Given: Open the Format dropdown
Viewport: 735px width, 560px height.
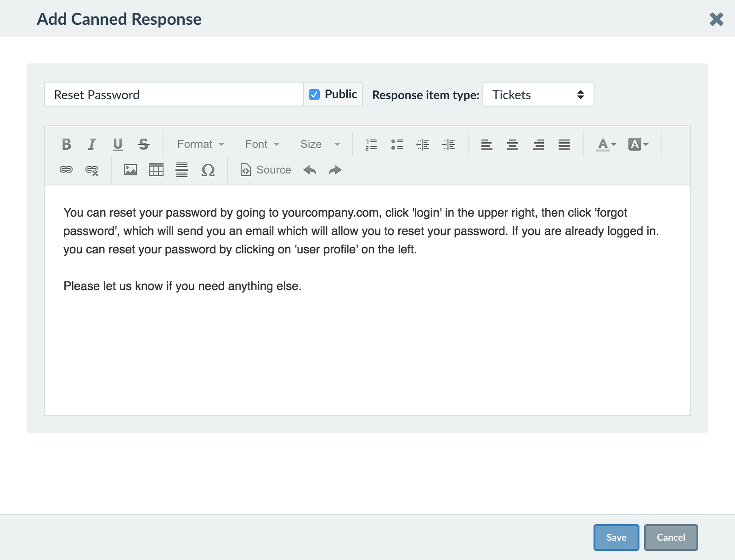Looking at the screenshot, I should coord(200,144).
